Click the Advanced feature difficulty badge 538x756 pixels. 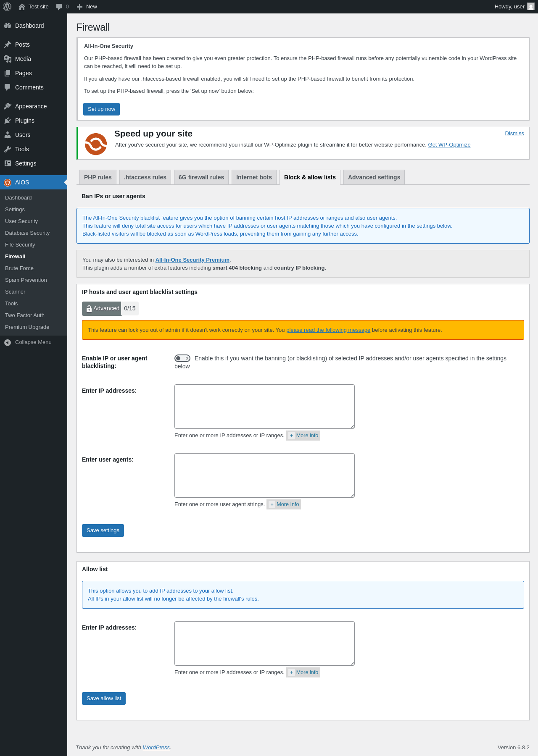point(102,309)
